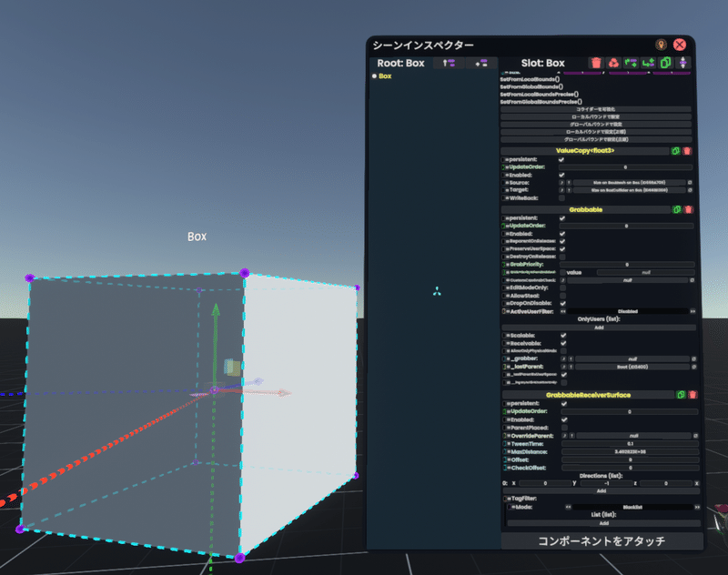Click the clear icon on _lastParent row

point(693,367)
